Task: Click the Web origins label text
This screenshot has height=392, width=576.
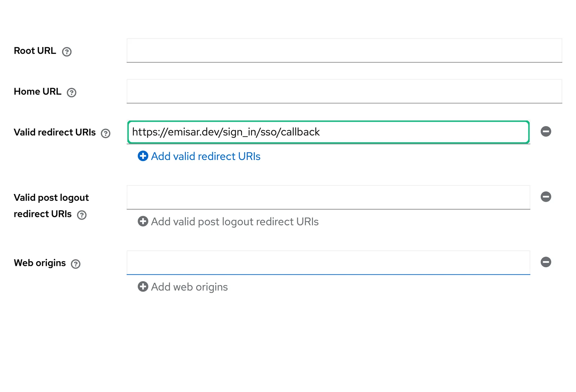Action: click(x=40, y=263)
